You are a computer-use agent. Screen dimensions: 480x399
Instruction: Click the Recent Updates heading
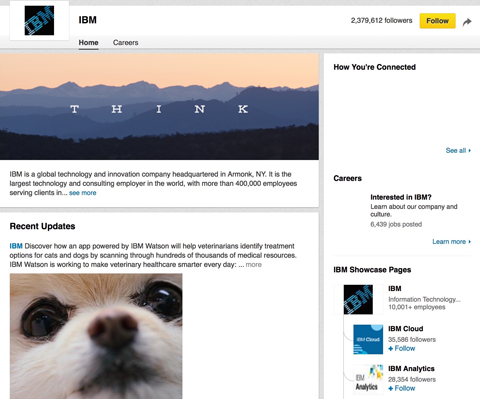[42, 226]
